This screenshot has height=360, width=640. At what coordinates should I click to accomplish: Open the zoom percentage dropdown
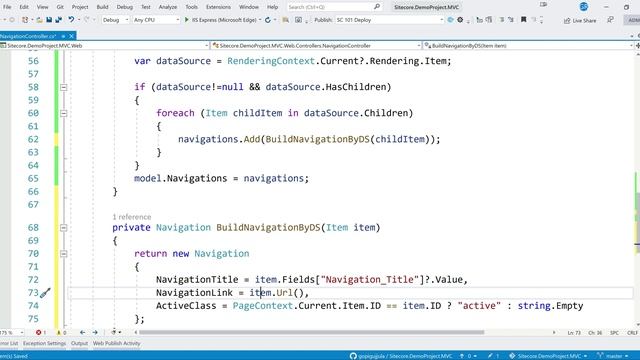[12, 333]
